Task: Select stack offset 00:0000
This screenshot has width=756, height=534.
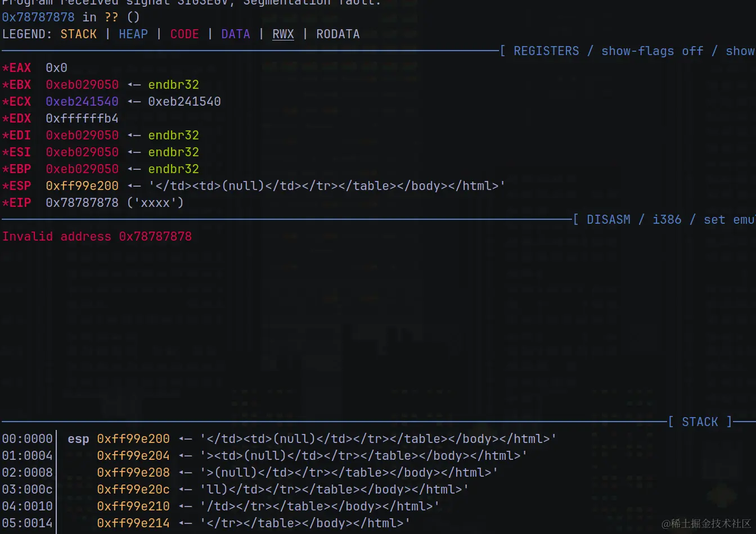Action: 27,439
